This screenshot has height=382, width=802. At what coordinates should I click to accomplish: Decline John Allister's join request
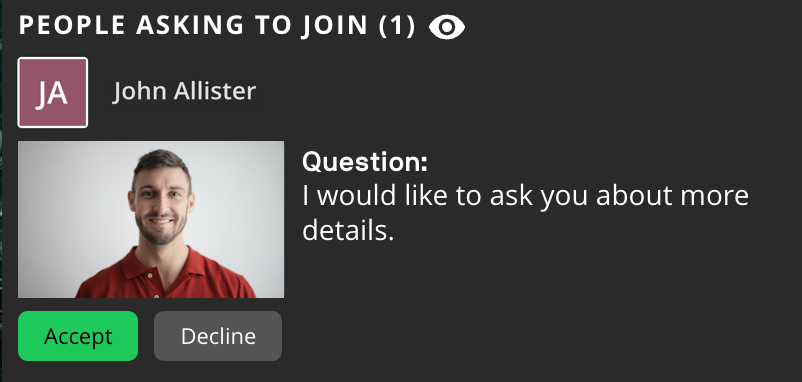coord(218,336)
